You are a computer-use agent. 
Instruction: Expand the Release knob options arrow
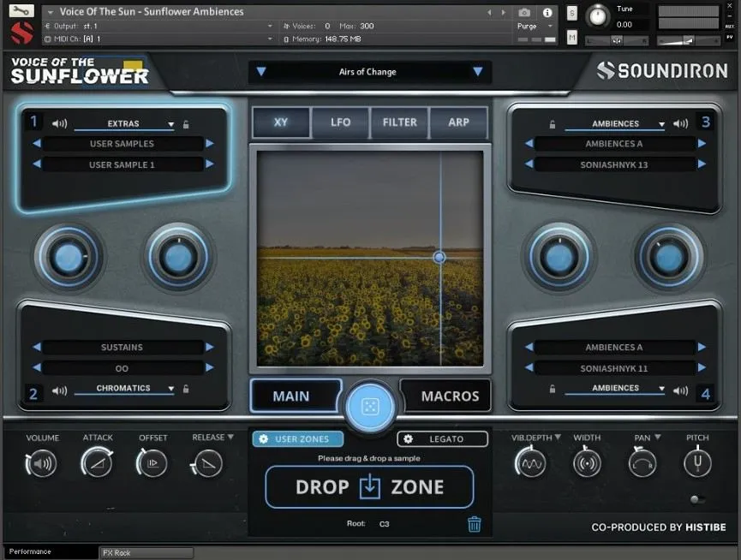(230, 438)
